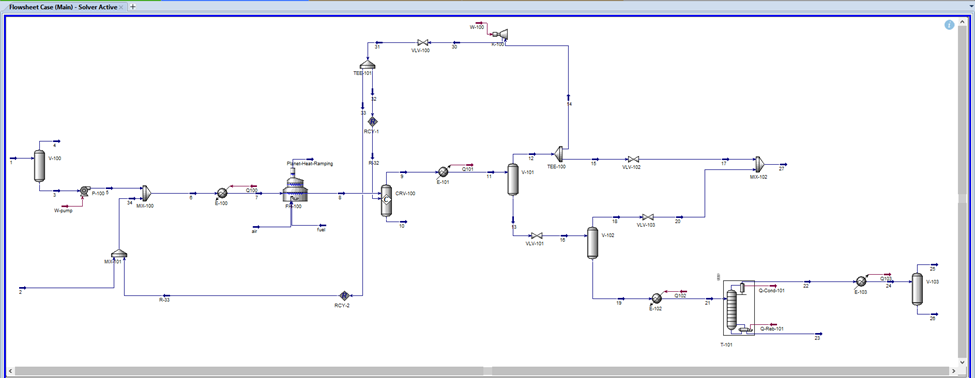Select splitter TEE-101
This screenshot has width=975, height=378.
pos(367,64)
